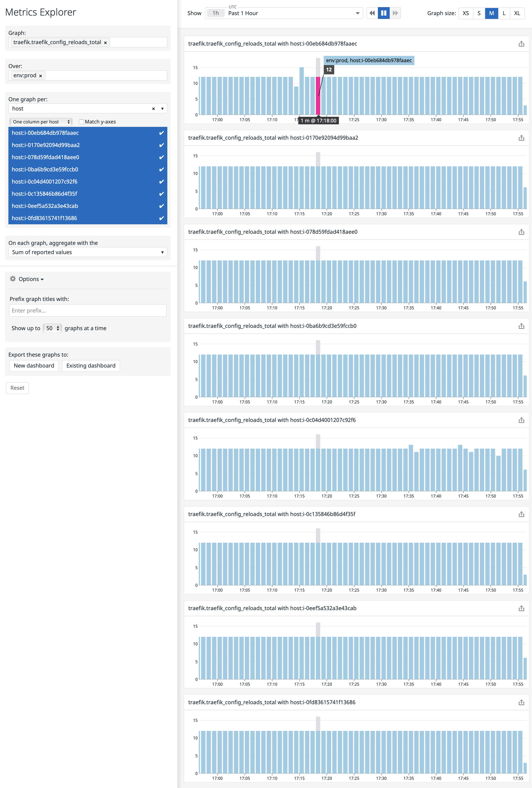Screen dimensions: 532x788
Task: Click export icon on i-0fd83615741f13686 graph
Action: click(521, 702)
